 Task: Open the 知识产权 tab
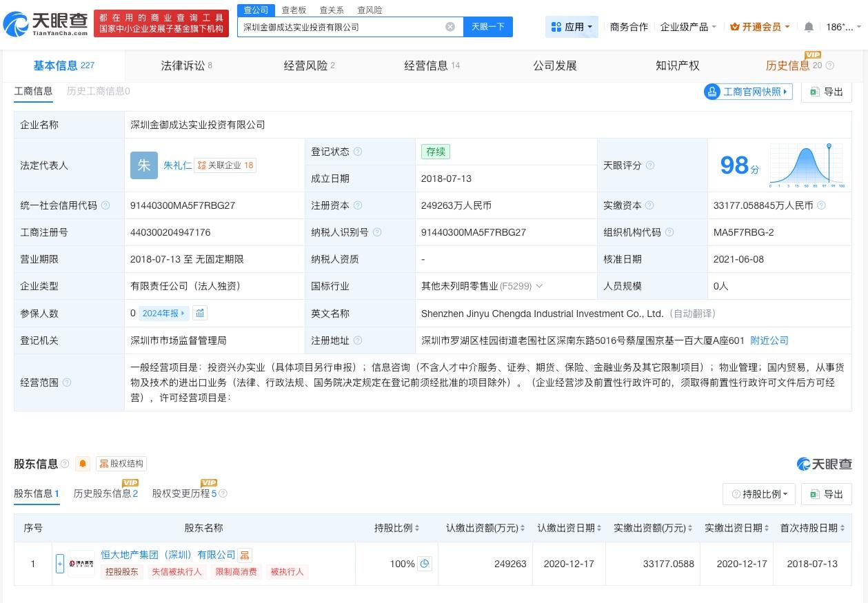click(678, 65)
